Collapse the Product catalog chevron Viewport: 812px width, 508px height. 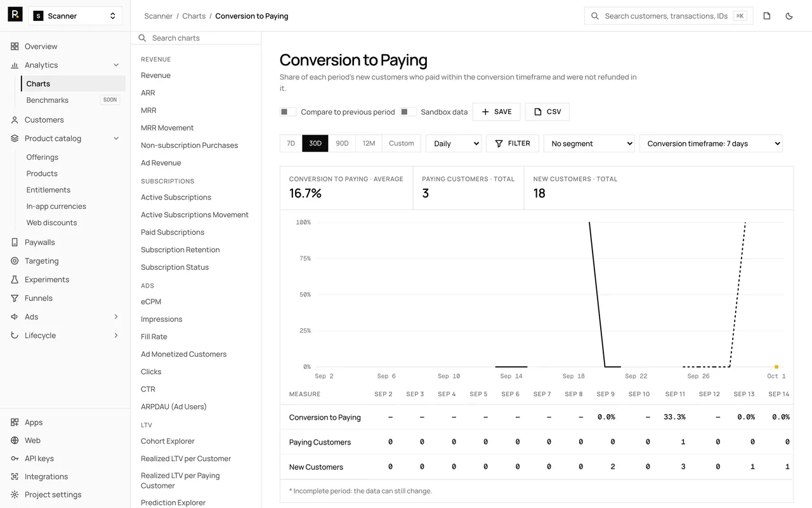click(116, 138)
